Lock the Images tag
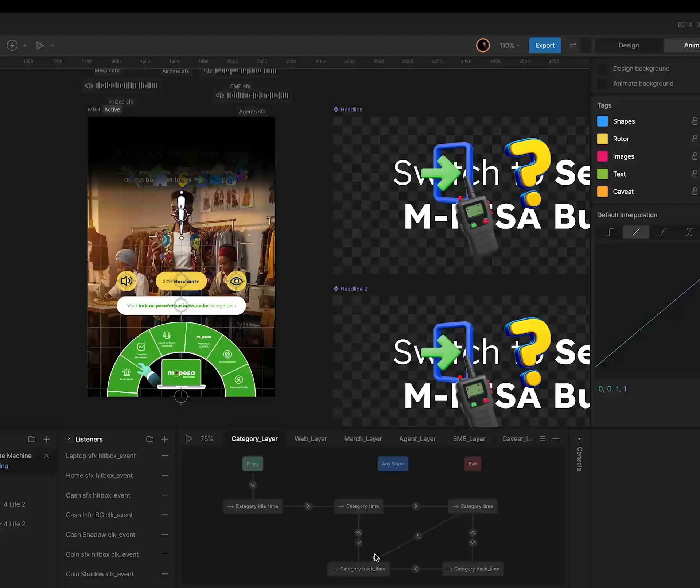The width and height of the screenshot is (700, 588). coord(695,156)
